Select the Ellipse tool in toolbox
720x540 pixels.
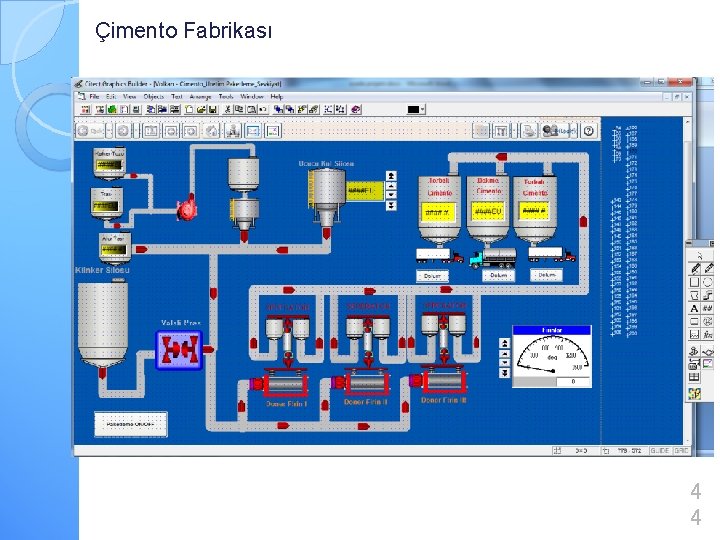pos(708,282)
